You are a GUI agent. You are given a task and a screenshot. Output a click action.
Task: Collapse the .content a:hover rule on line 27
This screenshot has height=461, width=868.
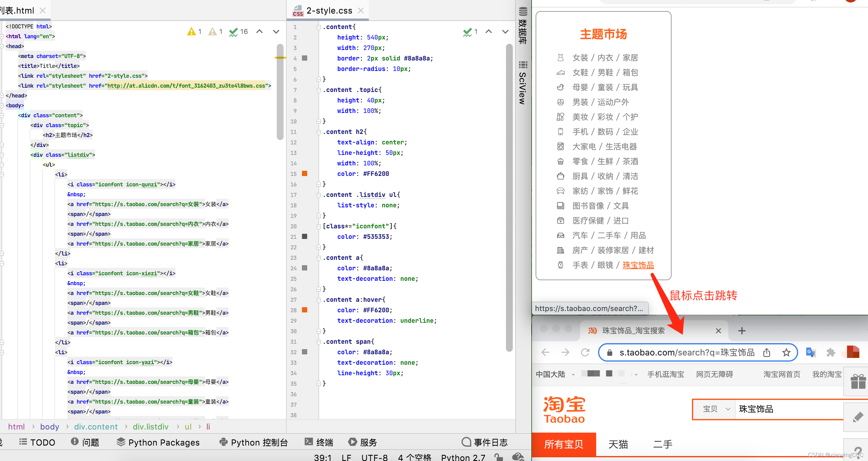319,300
